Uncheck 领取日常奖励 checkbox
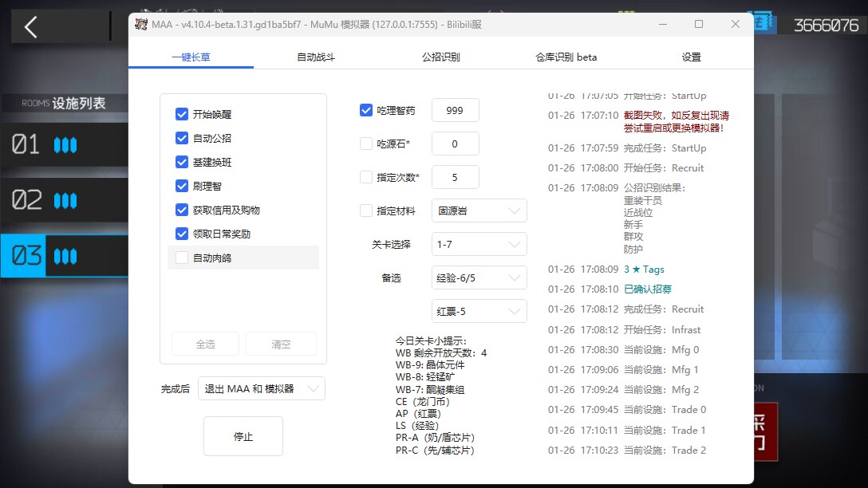This screenshot has height=488, width=868. 182,234
